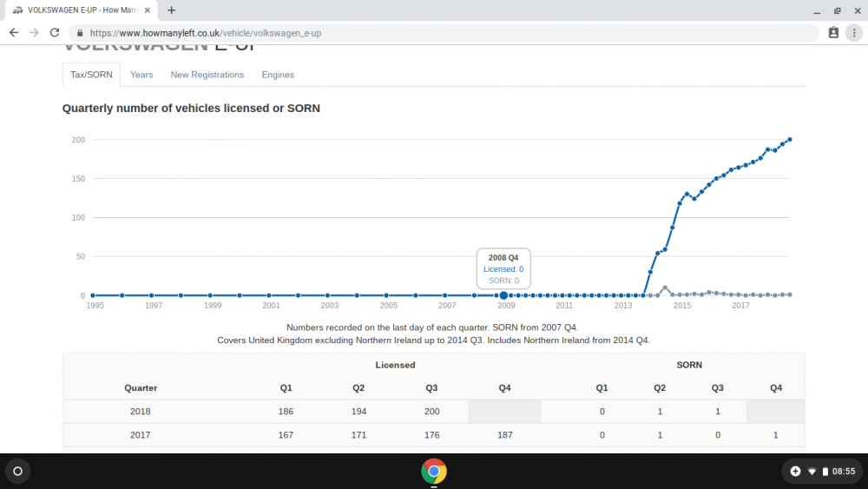Click the Quarter column header
The image size is (868, 489).
pos(141,388)
